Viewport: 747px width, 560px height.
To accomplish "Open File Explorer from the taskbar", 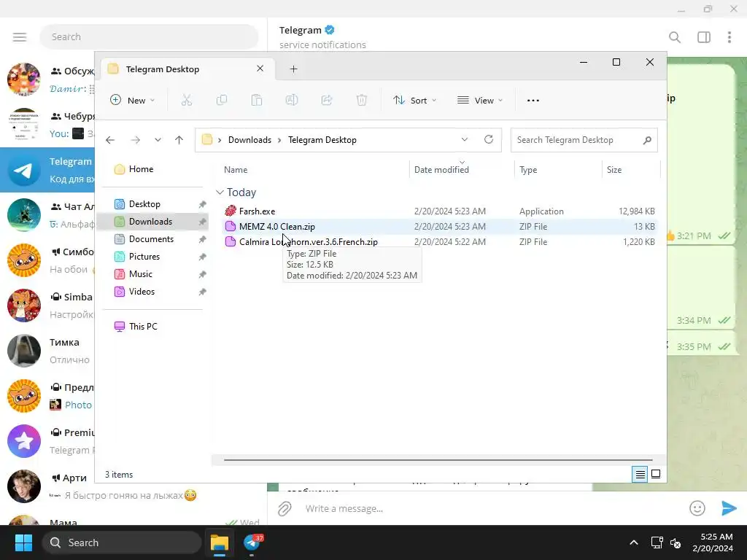I will coord(220,542).
